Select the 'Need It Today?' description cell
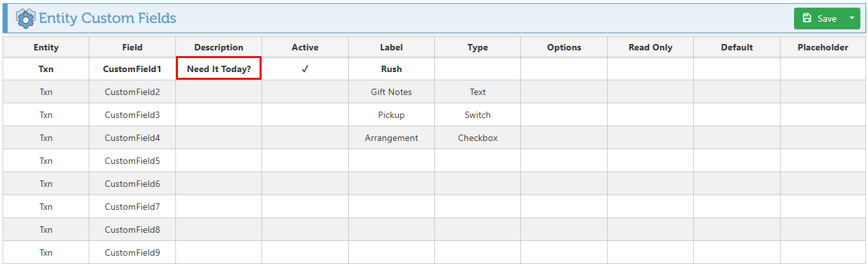868x264 pixels. pos(219,69)
